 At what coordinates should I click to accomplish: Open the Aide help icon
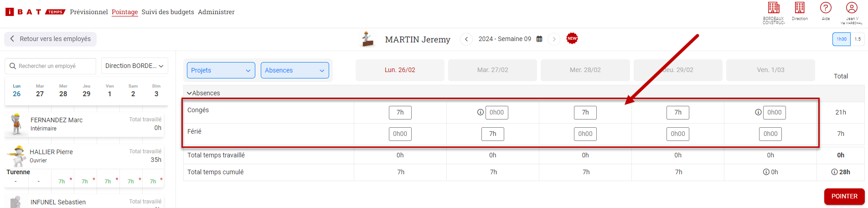click(x=826, y=8)
